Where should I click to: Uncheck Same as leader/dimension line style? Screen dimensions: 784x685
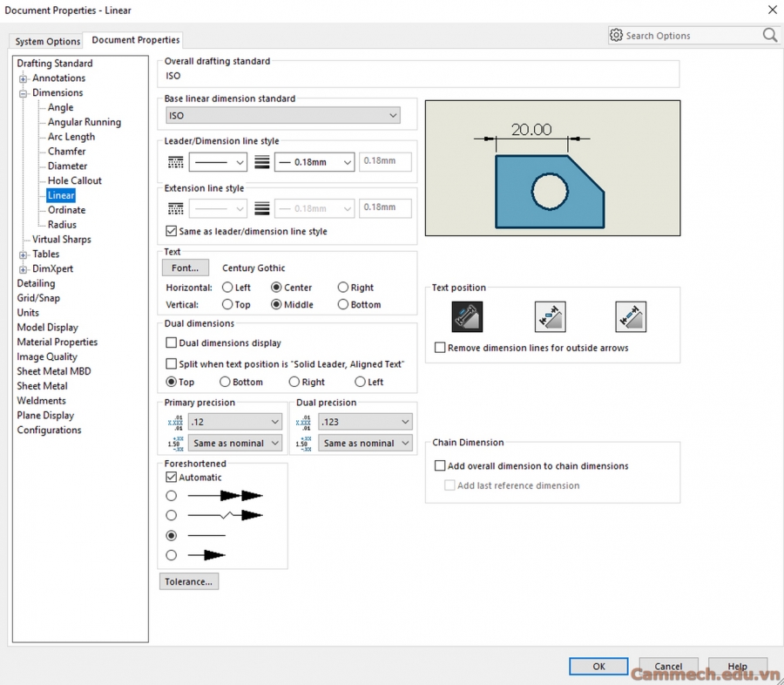point(171,231)
